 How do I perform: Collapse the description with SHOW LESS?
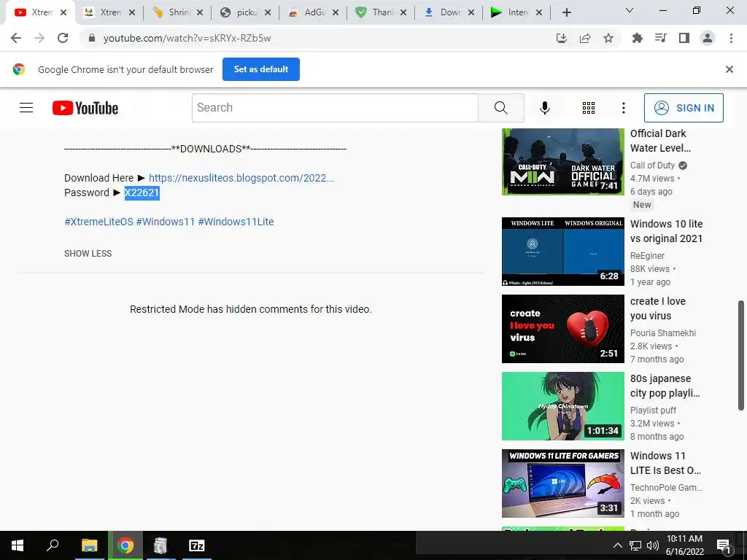88,254
